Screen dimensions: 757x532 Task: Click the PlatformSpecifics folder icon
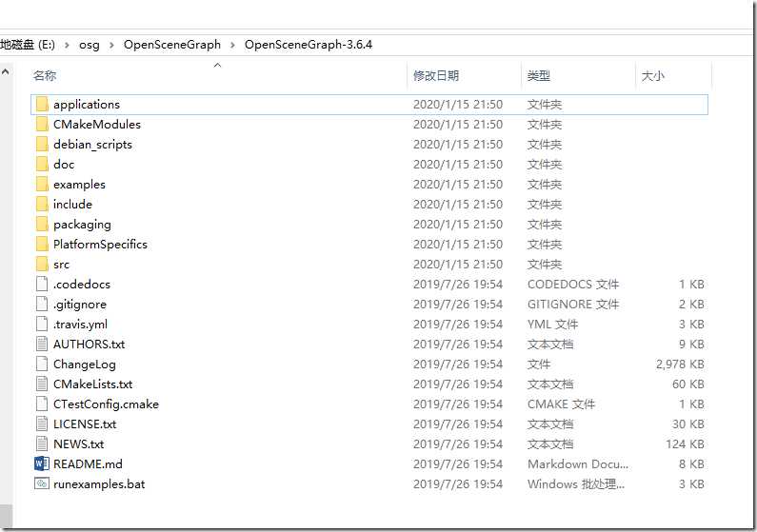[42, 244]
